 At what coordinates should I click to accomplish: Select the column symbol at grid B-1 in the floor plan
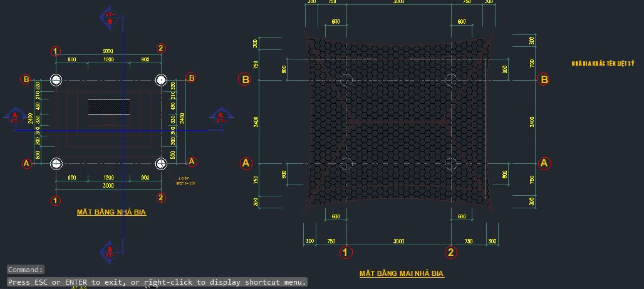tap(56, 80)
